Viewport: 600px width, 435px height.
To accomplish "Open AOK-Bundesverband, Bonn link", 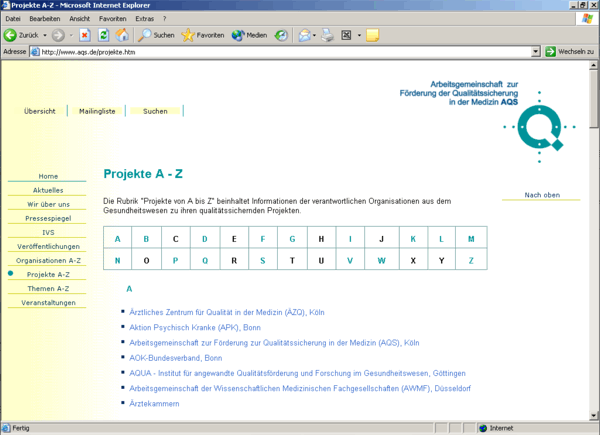I will (x=176, y=358).
